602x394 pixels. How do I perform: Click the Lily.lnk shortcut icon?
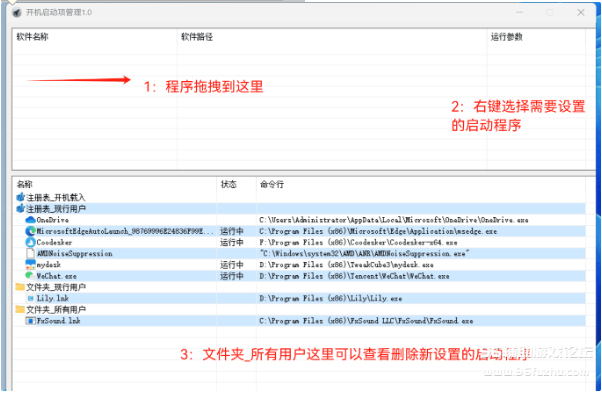click(x=31, y=298)
